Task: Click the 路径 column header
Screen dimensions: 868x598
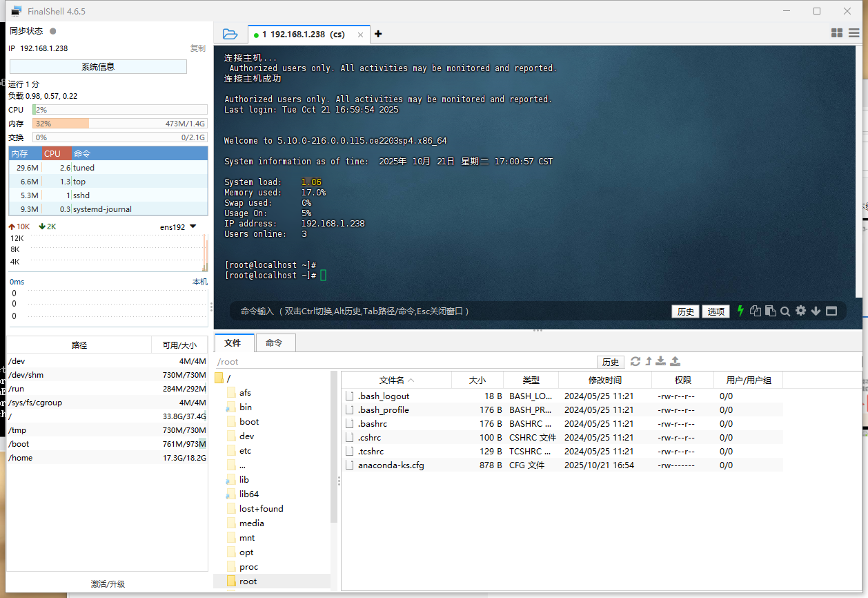Action: [x=79, y=345]
